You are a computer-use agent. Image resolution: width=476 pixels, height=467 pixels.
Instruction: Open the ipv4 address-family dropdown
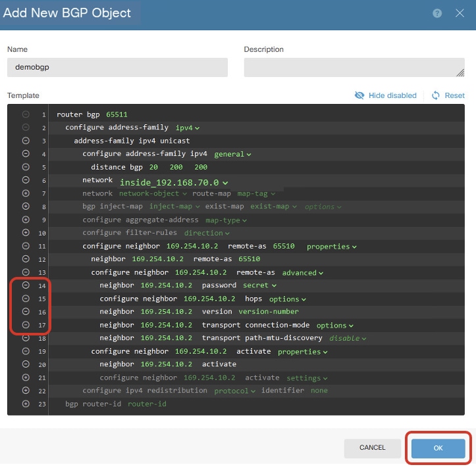(187, 128)
